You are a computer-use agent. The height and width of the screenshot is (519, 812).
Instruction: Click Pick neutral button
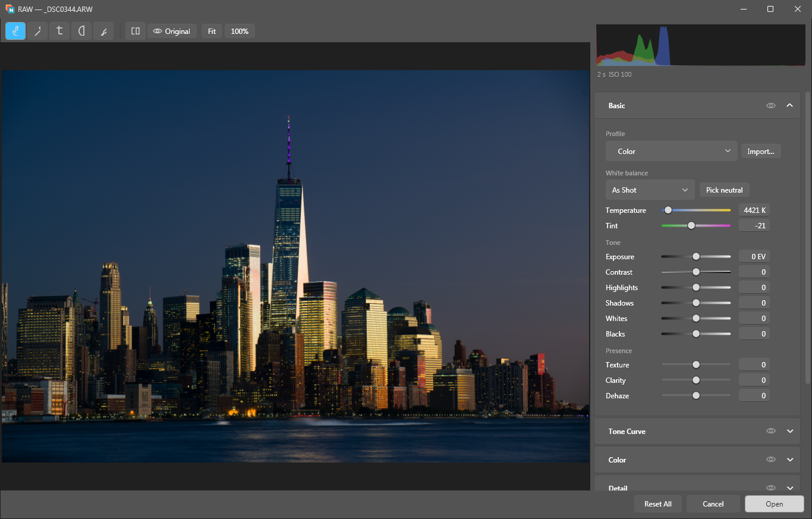[725, 190]
